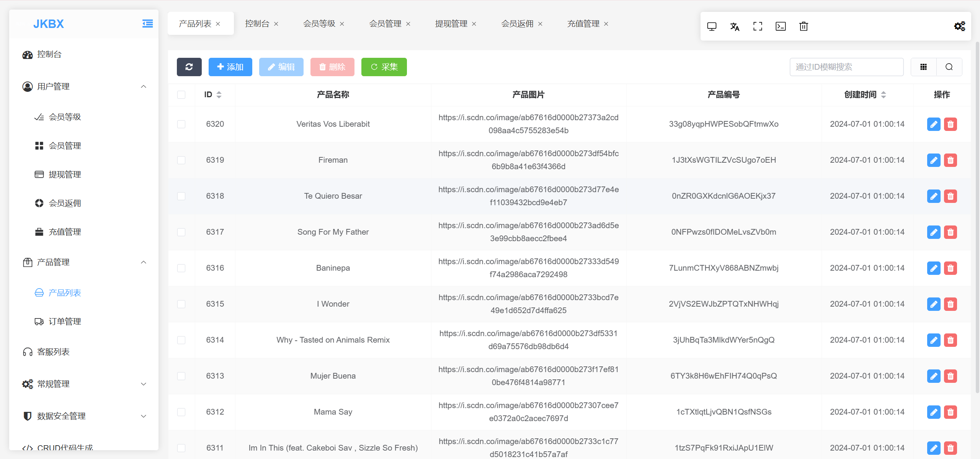
Task: Open the settings gears icon at top right
Action: (959, 26)
